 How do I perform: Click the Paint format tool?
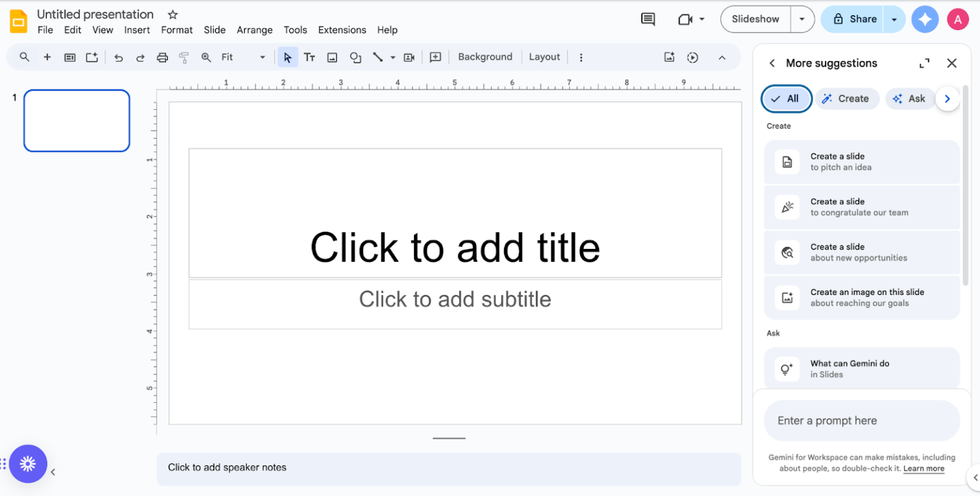[184, 57]
